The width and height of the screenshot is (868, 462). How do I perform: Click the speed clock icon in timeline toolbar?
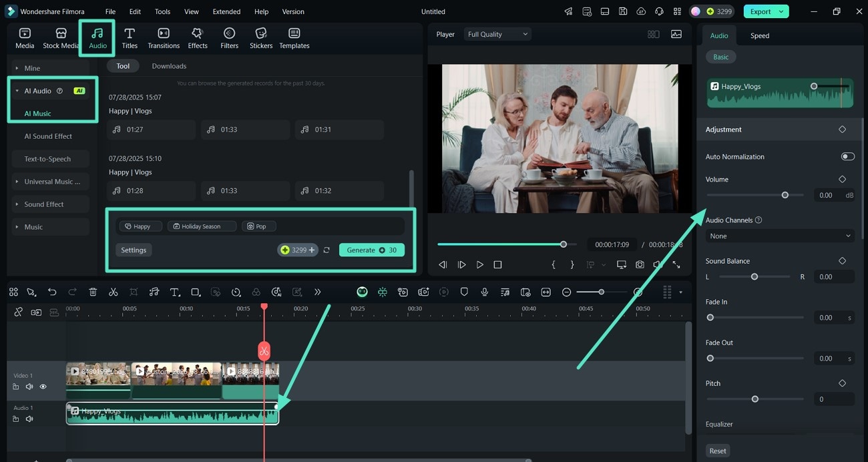(x=236, y=292)
